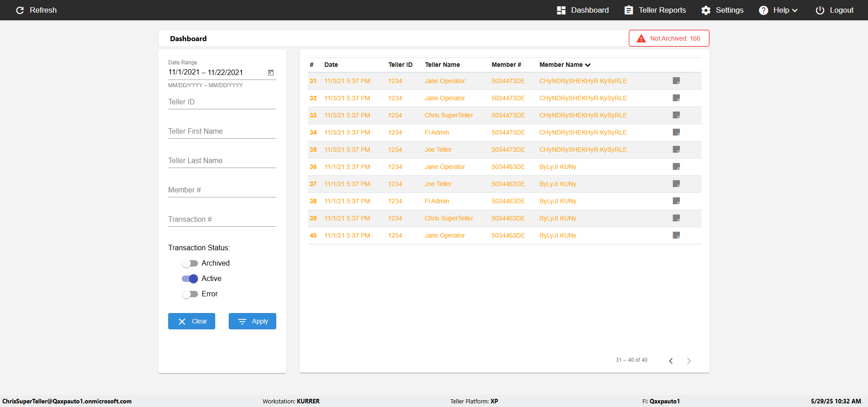This screenshot has width=868, height=407.
Task: Focus the Teller Last Name field
Action: [x=222, y=161]
